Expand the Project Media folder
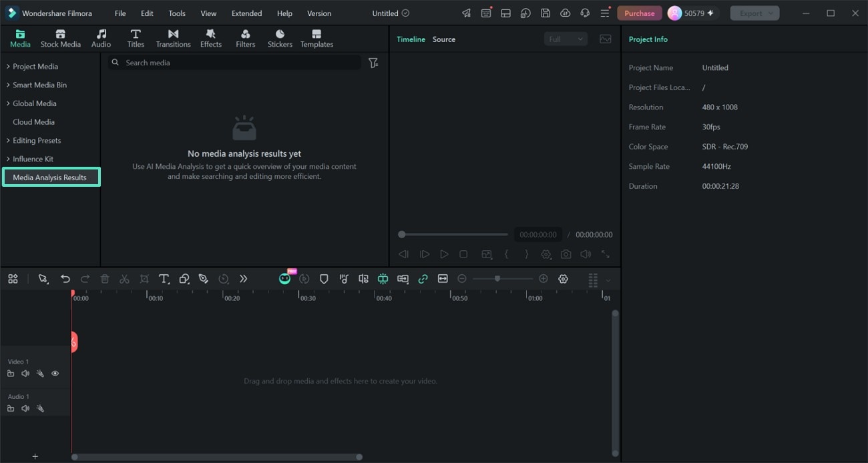The width and height of the screenshot is (868, 463). point(8,67)
